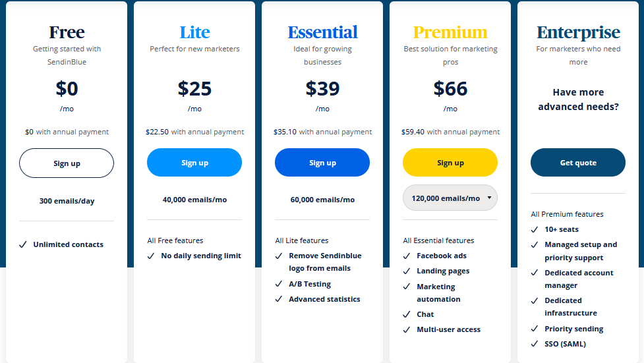The height and width of the screenshot is (363, 644).
Task: Click the Multi-user access feature text
Action: click(448, 329)
